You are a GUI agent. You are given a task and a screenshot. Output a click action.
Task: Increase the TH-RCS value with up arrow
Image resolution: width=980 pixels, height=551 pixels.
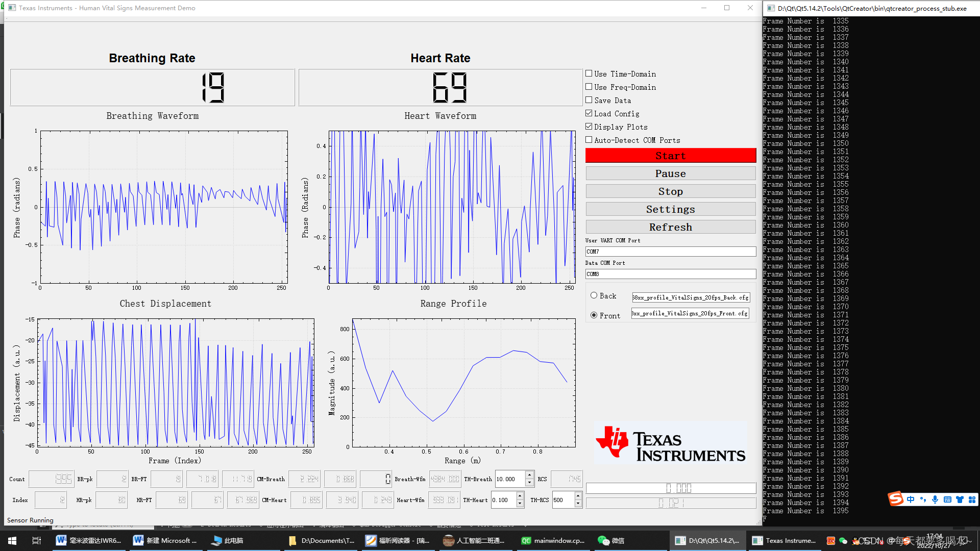[578, 496]
